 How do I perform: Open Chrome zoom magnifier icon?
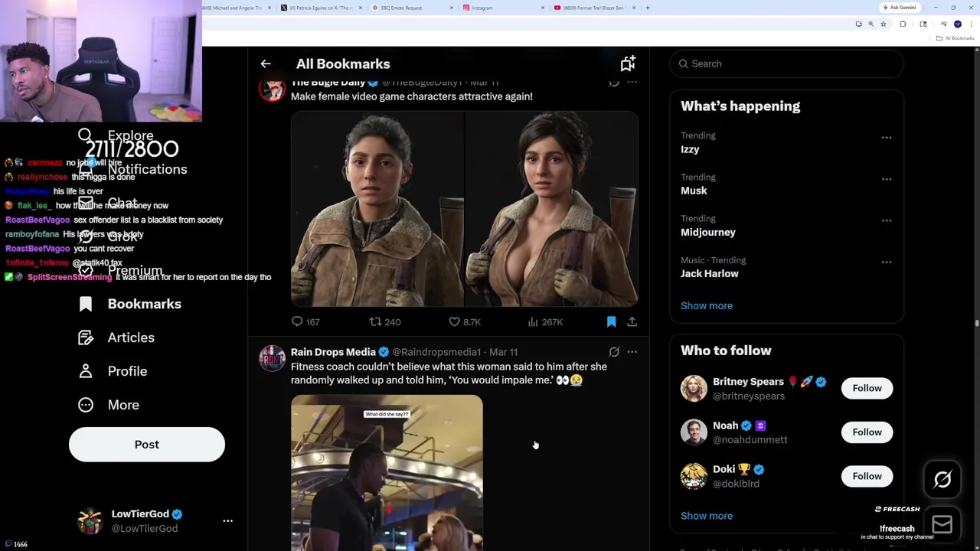click(871, 24)
